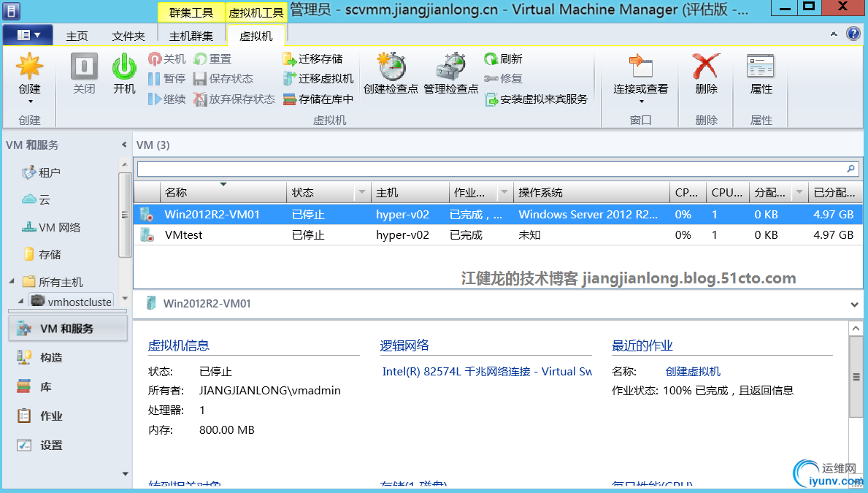Sort by the 操作系统 column header
The height and width of the screenshot is (493, 868).
click(x=591, y=192)
